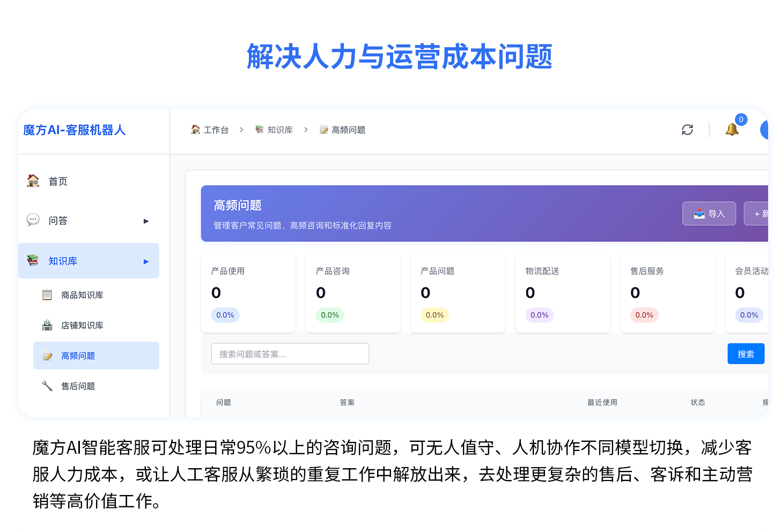This screenshot has width=781, height=532.
Task: Open 工作台 in the breadcrumb
Action: click(x=210, y=130)
